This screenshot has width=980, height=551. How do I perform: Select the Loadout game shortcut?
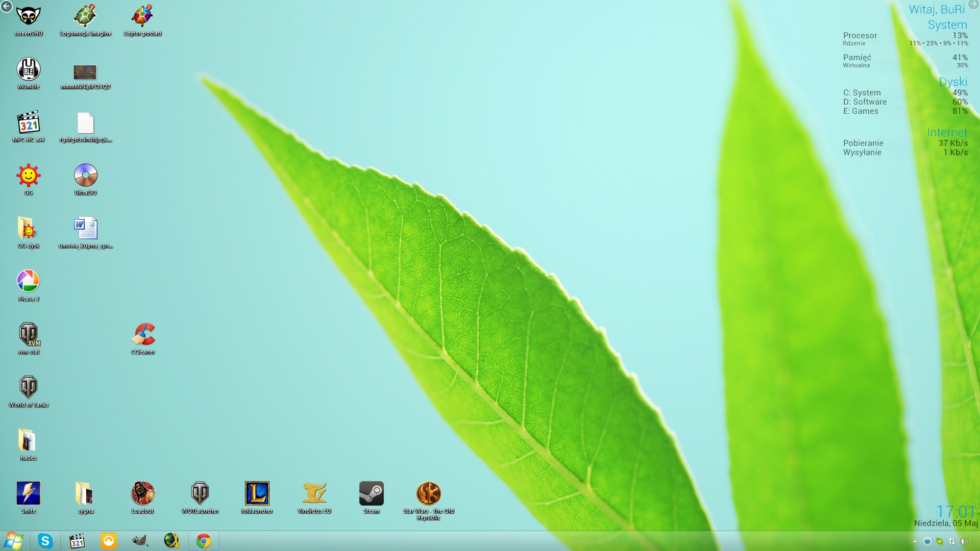143,498
